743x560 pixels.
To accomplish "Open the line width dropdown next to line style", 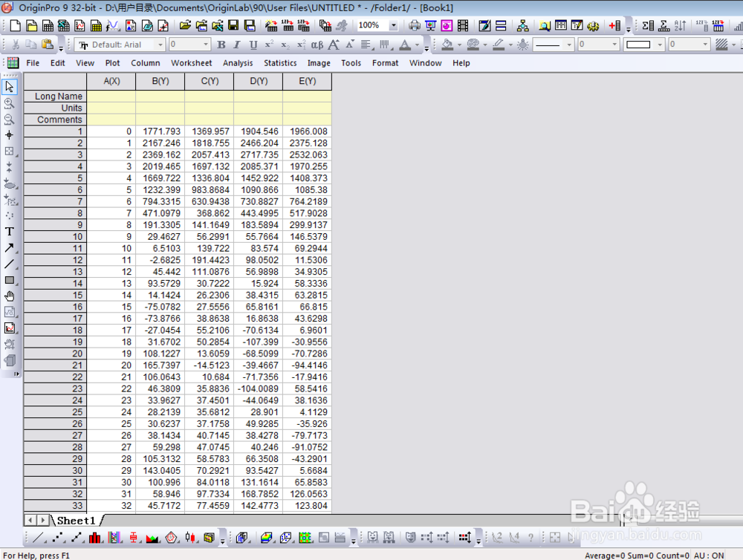I will (x=614, y=45).
